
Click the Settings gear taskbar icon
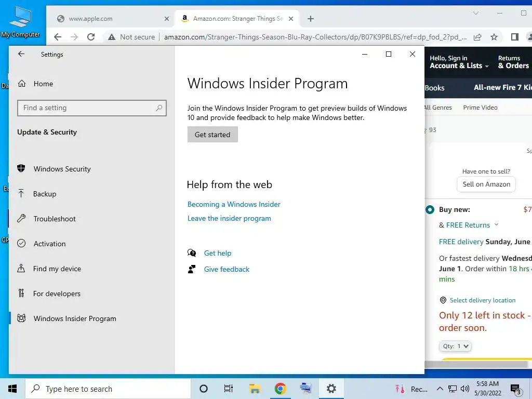click(x=331, y=389)
